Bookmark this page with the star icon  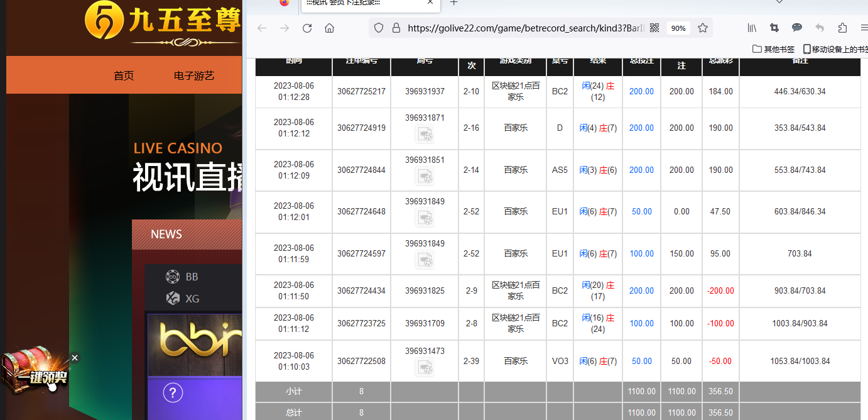(703, 28)
